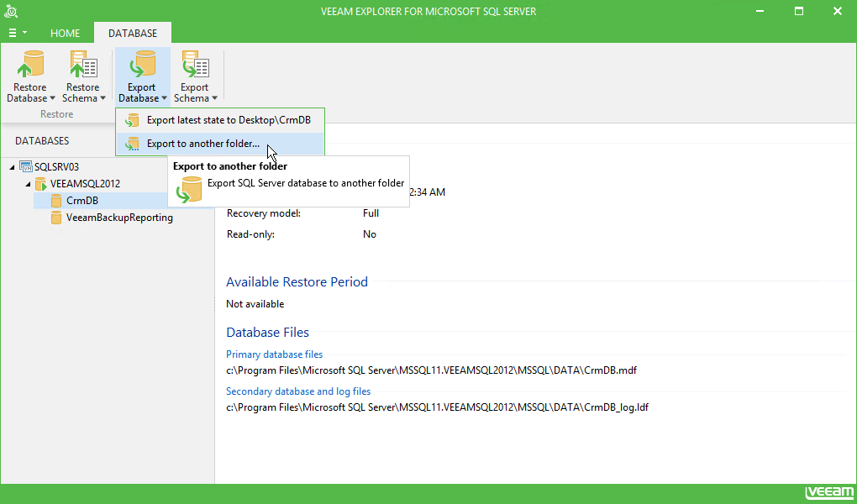
Task: Select the VeeamBackupReporting database
Action: 119,218
